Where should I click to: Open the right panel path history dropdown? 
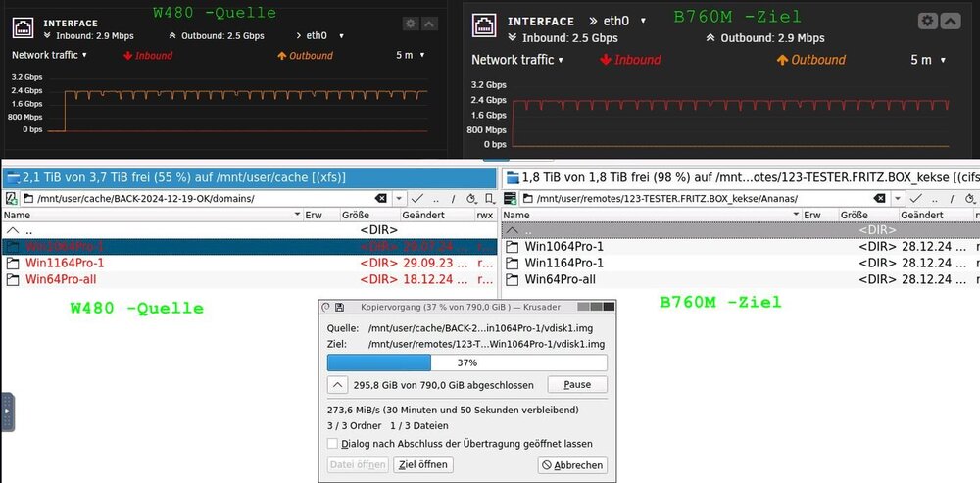899,199
